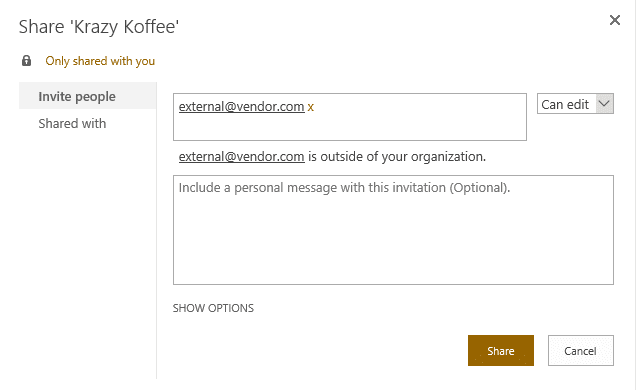Click blank sidebar area below Shared with
The height and width of the screenshot is (390, 636).
tap(88, 255)
